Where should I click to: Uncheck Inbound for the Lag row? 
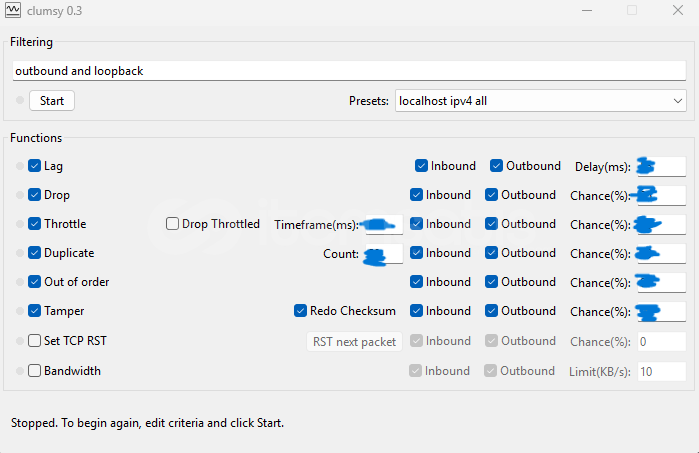(422, 166)
